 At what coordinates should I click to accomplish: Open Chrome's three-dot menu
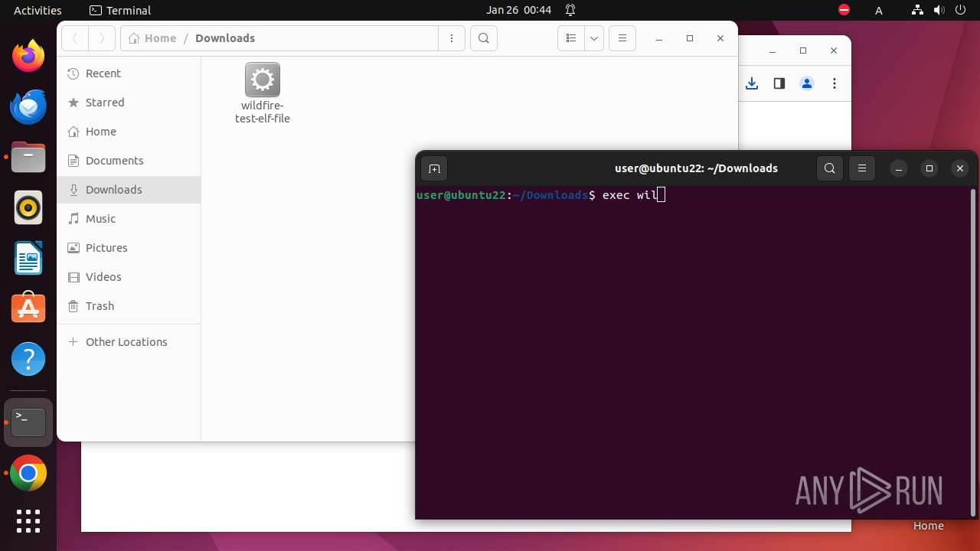click(835, 83)
